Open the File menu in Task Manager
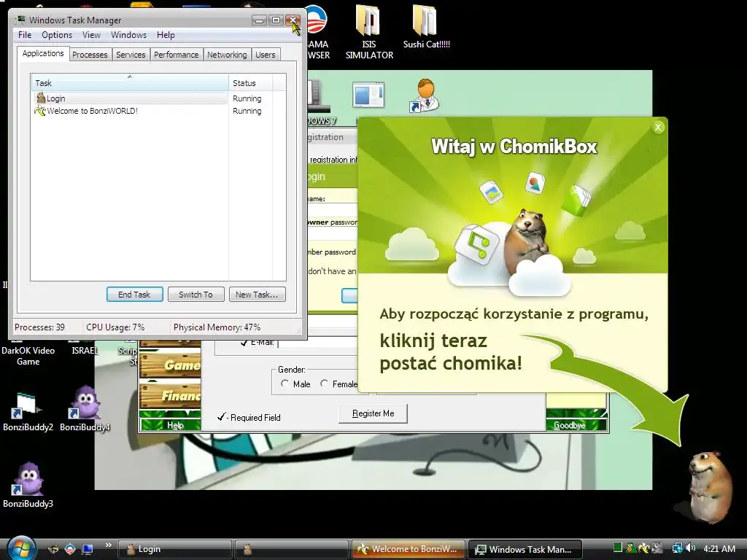Screen dimensions: 747x560 click(x=25, y=35)
